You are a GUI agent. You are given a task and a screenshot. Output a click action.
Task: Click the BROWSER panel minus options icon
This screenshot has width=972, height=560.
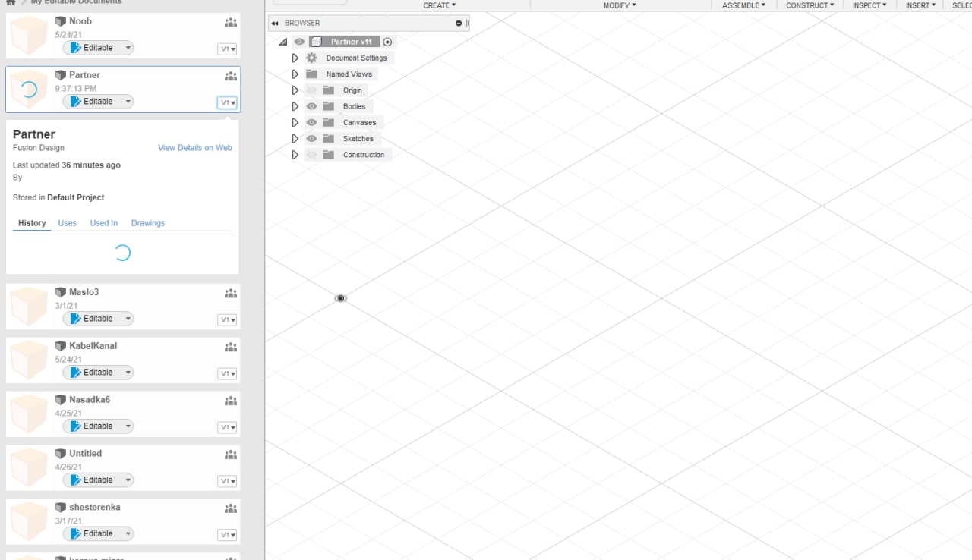459,24
